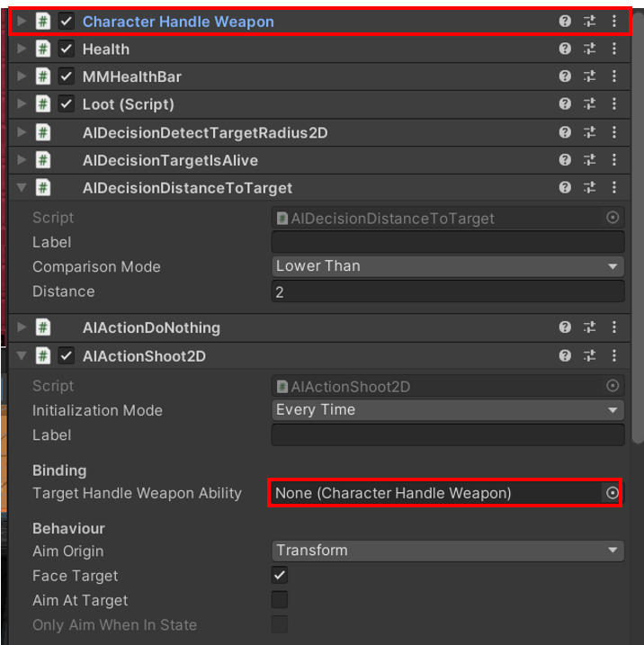Open presets for AIDecisionDistanceToTarget
The image size is (644, 645).
click(x=590, y=188)
